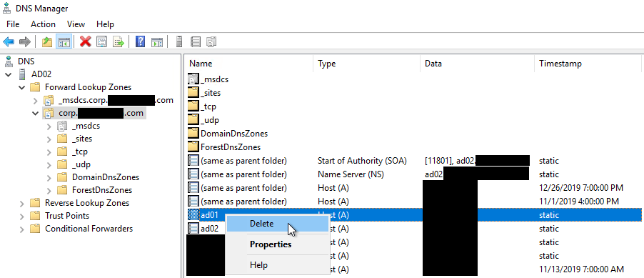Expand the Reverse Lookup Zones node

[x=21, y=203]
